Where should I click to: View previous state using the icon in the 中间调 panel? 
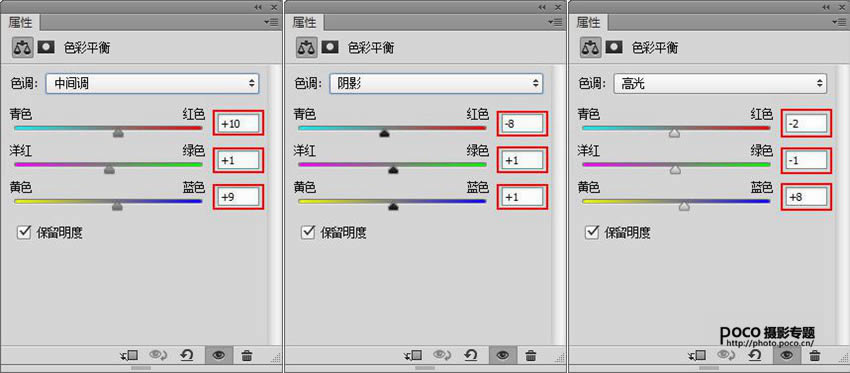(x=158, y=356)
